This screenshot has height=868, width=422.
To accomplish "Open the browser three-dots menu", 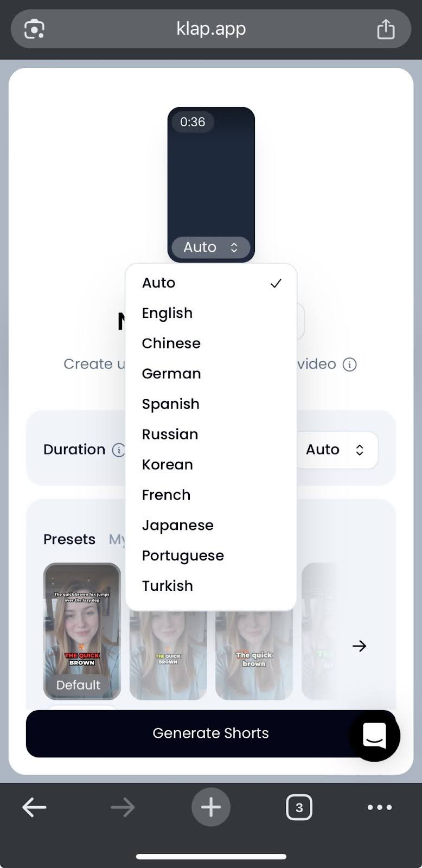I will (379, 807).
